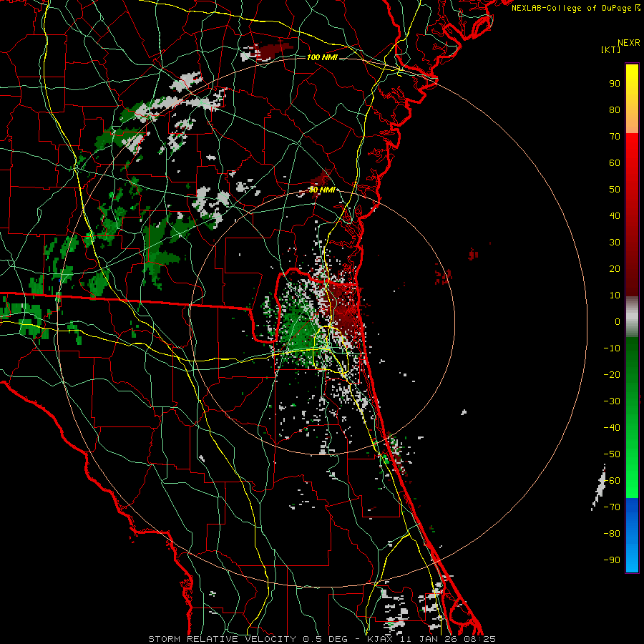Select the positive 50 value on velocity scale
The width and height of the screenshot is (644, 644).
point(615,190)
